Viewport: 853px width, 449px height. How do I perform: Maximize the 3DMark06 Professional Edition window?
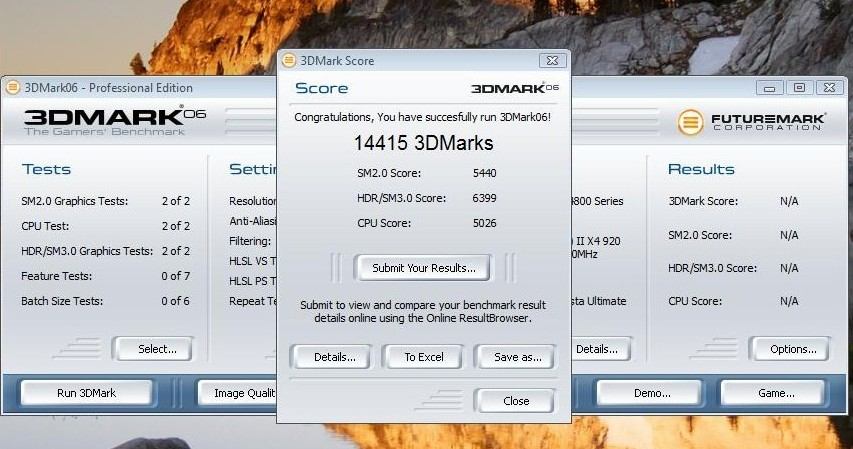click(799, 88)
